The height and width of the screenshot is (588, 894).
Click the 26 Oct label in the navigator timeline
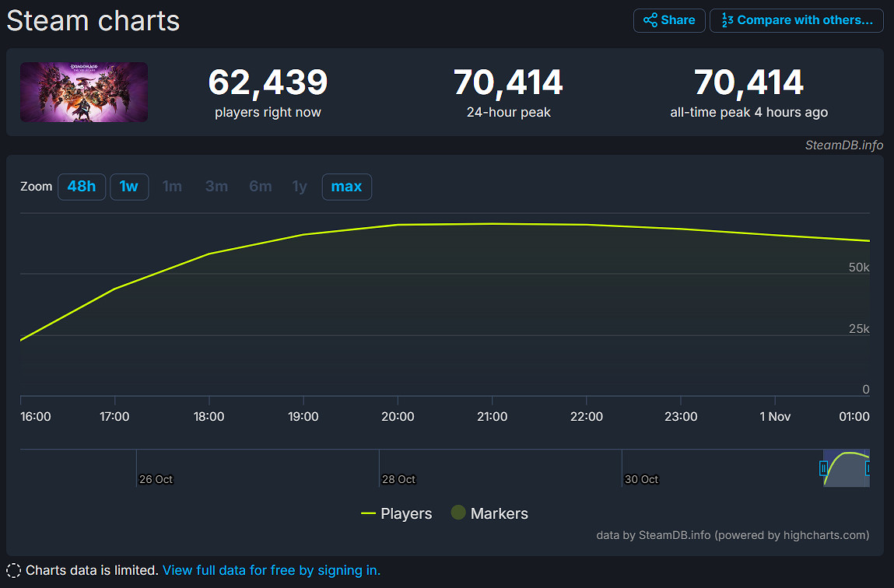click(156, 479)
